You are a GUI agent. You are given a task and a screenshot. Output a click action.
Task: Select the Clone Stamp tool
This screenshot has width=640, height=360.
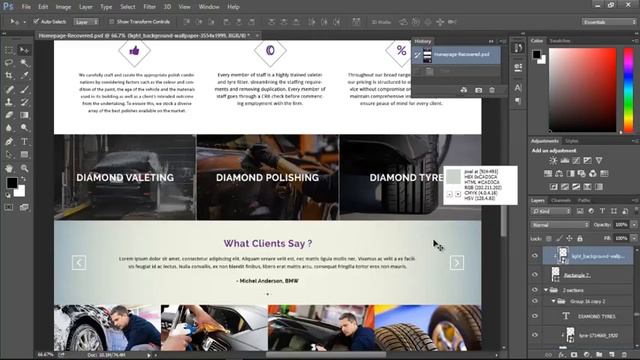pos(9,102)
